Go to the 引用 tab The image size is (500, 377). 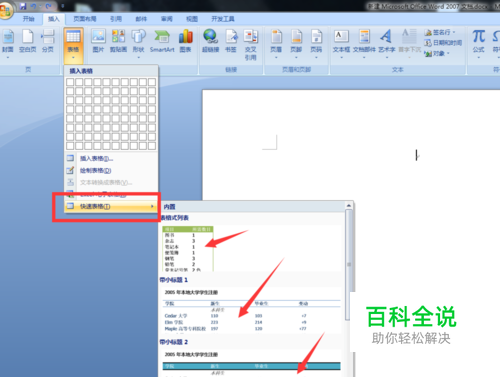point(116,19)
